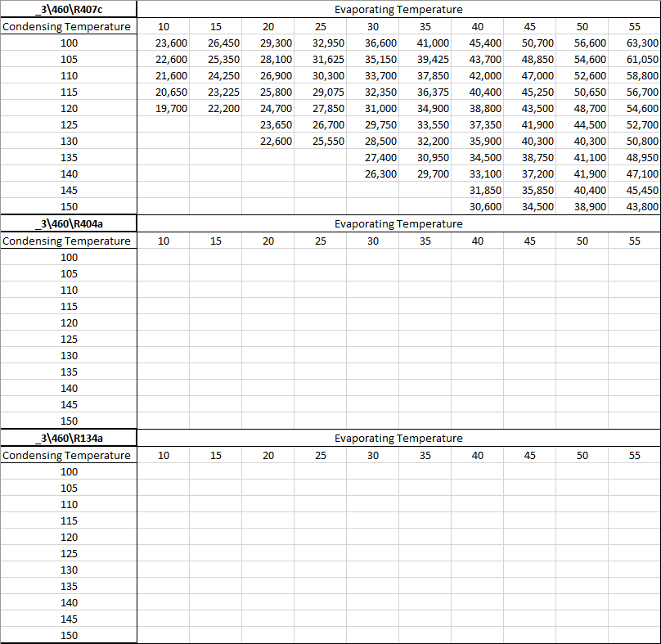Select the 63,300 cell
The image size is (661, 644).
pos(634,43)
